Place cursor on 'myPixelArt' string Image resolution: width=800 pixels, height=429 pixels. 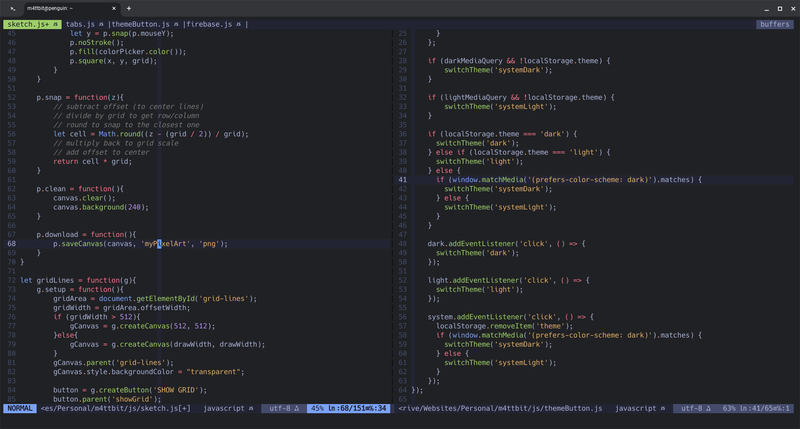click(166, 244)
